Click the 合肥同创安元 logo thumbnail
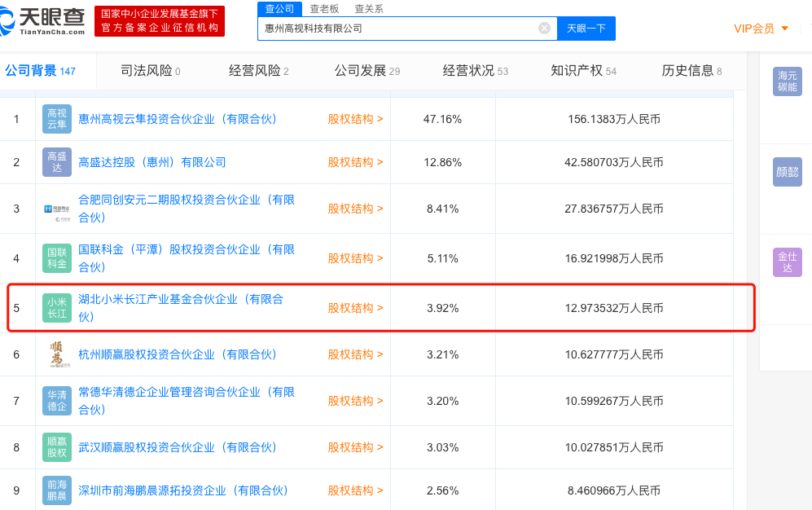This screenshot has height=510, width=812. point(56,208)
